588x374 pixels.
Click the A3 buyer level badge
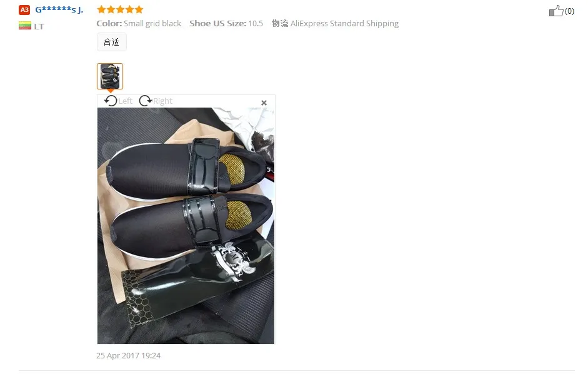pos(24,10)
